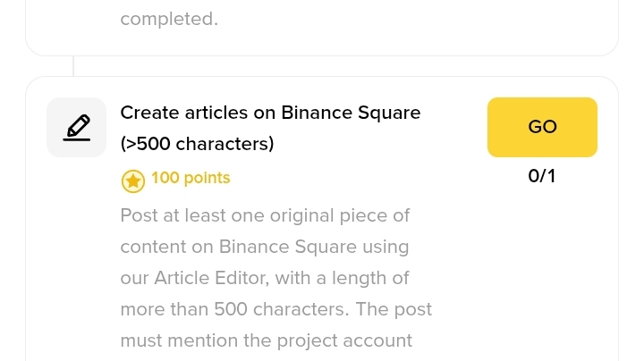Click the pencil article icon
Image resolution: width=644 pixels, height=361 pixels.
[x=76, y=127]
